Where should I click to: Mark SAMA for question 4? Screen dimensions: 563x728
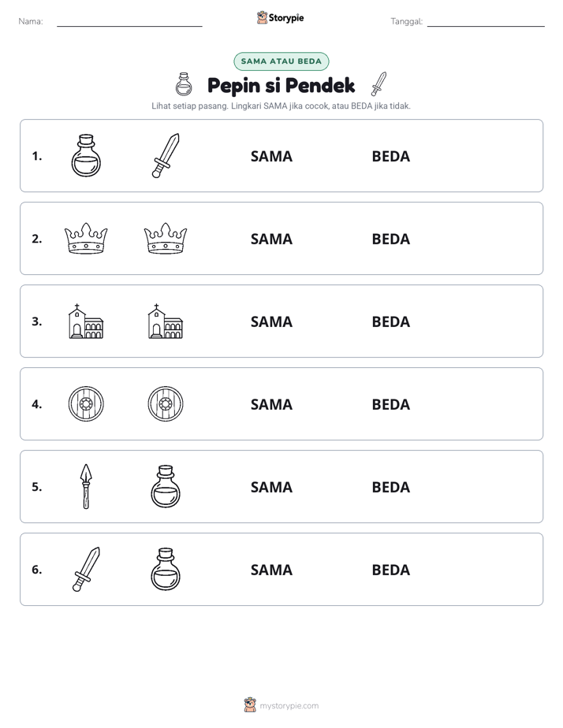click(271, 404)
